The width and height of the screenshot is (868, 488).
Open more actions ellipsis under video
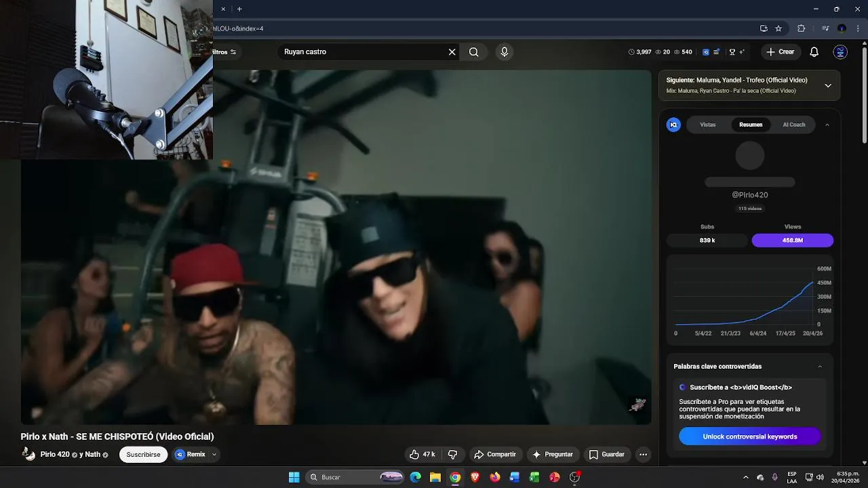643,454
